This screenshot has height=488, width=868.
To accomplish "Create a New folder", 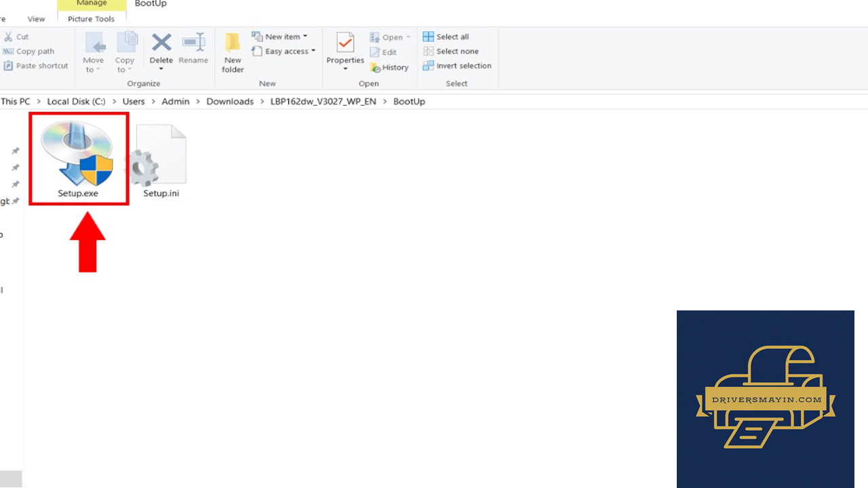I will tap(233, 53).
